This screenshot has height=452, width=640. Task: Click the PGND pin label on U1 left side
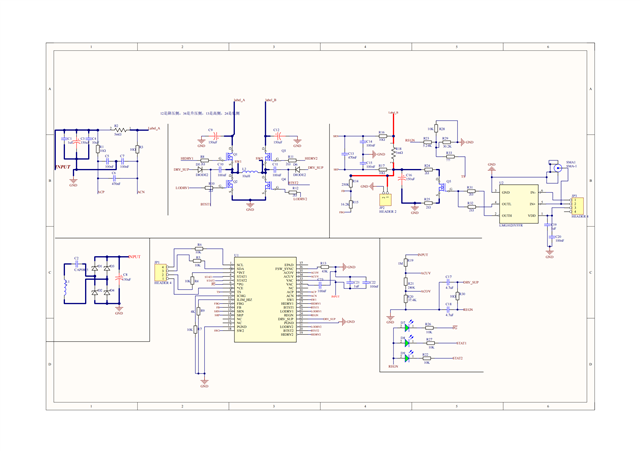click(x=242, y=327)
